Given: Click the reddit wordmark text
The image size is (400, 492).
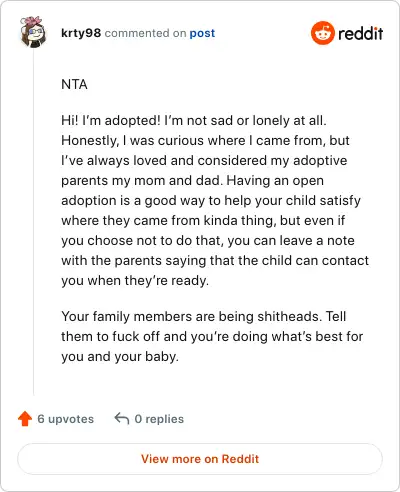Looking at the screenshot, I should click(360, 33).
